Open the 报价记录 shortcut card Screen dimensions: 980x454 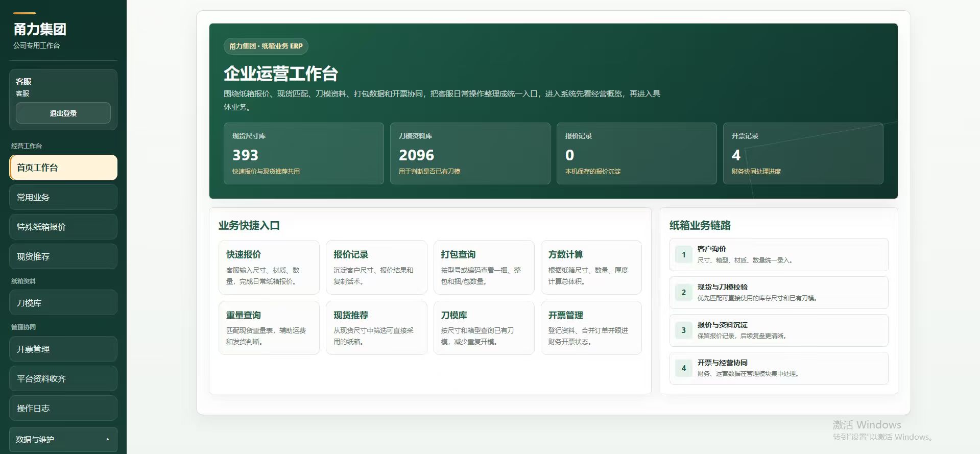tap(376, 268)
